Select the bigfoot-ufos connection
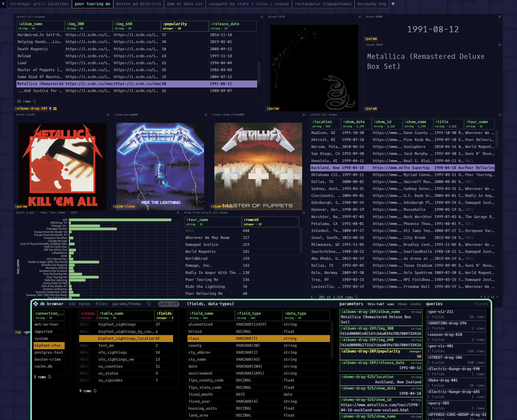 (49, 345)
